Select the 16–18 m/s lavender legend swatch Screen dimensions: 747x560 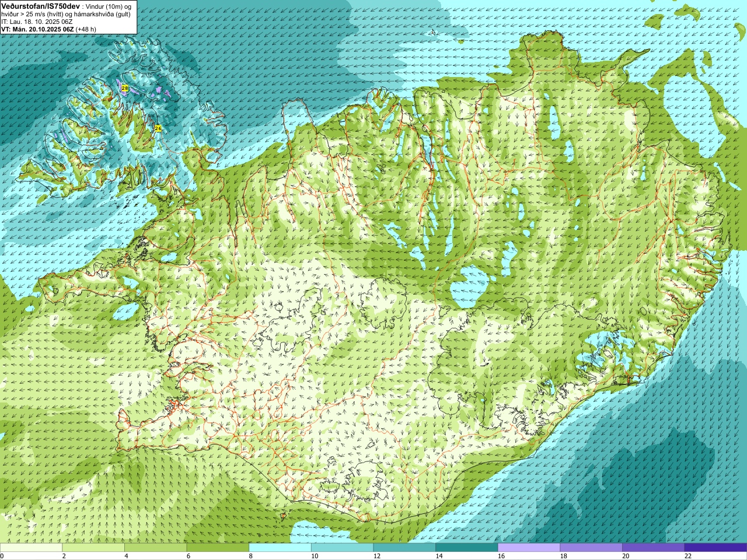coord(529,548)
